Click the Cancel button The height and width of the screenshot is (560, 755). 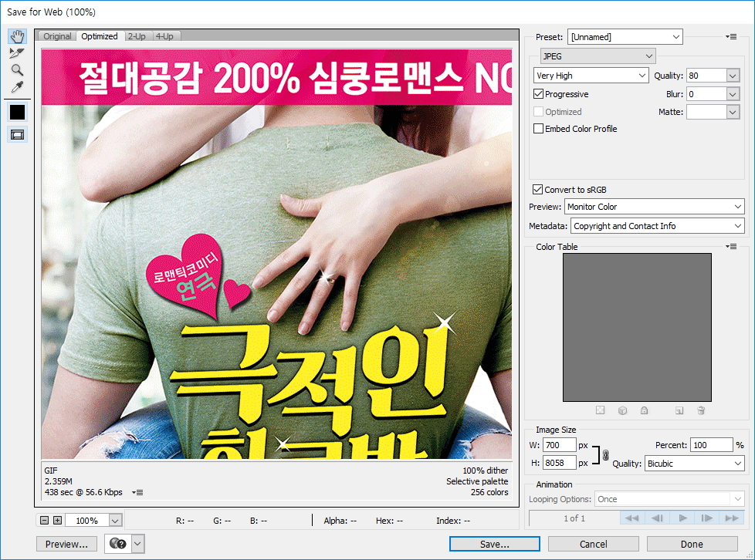(x=593, y=544)
